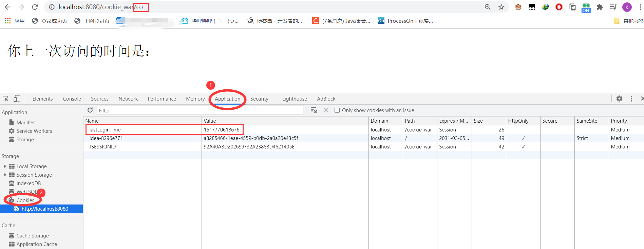Open DevTools customize three-dot menu

(631, 99)
